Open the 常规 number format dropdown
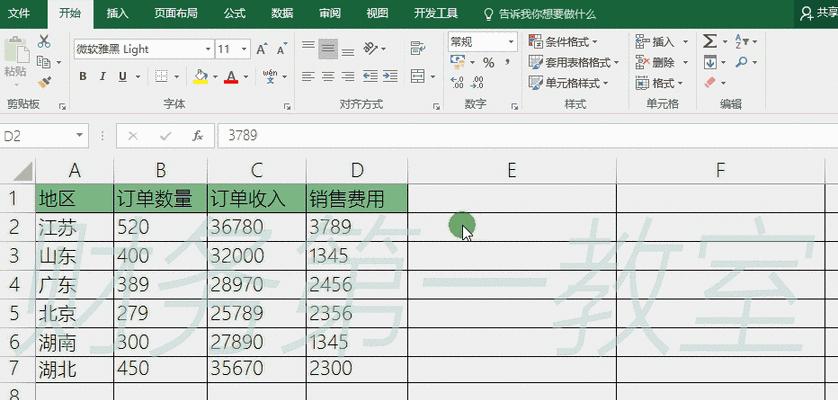838x400 pixels. [511, 42]
